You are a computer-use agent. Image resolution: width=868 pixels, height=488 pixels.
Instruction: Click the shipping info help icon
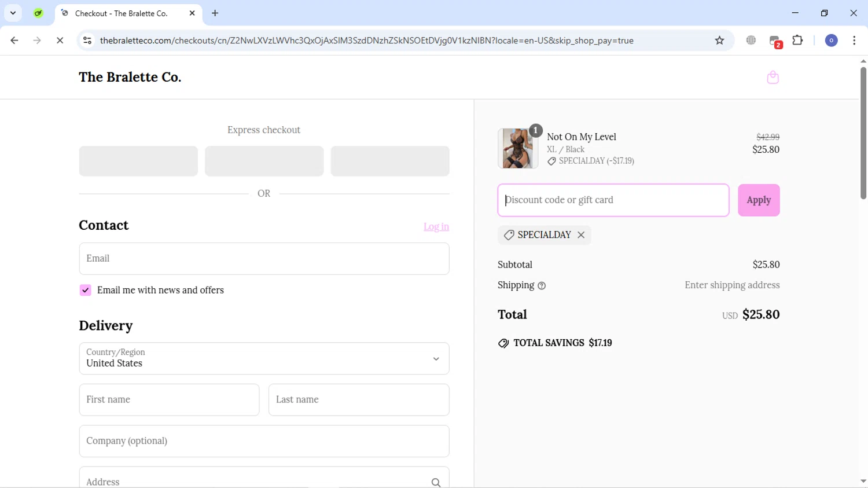[x=542, y=285]
